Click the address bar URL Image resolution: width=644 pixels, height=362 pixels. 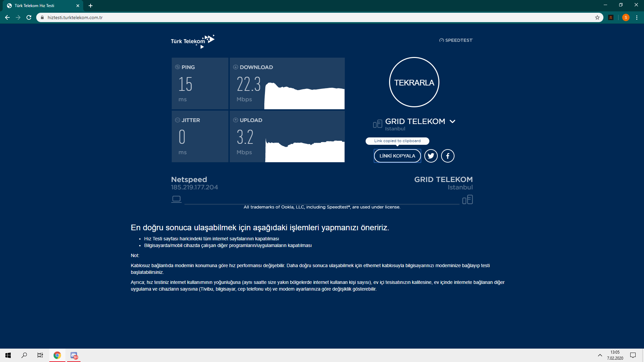pos(75,17)
